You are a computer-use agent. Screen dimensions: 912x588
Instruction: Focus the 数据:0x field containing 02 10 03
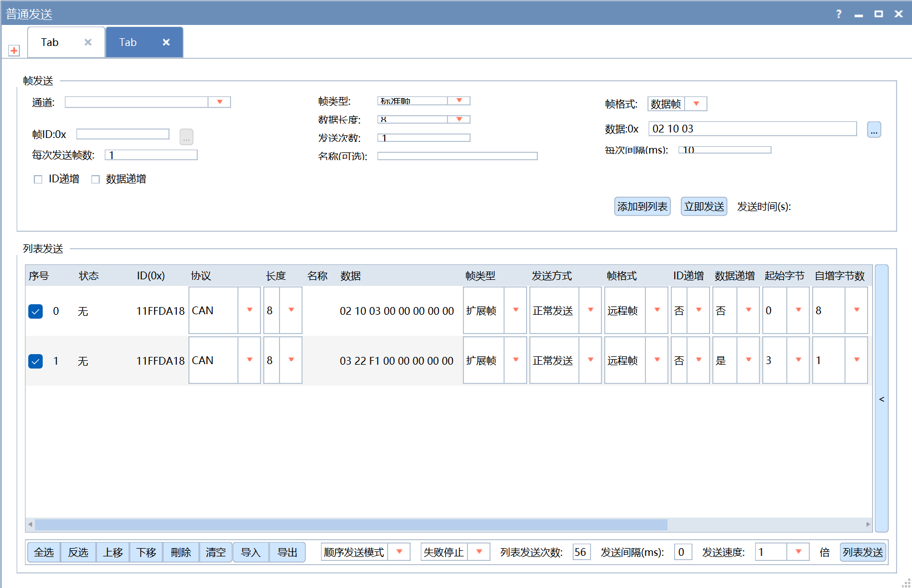[753, 129]
